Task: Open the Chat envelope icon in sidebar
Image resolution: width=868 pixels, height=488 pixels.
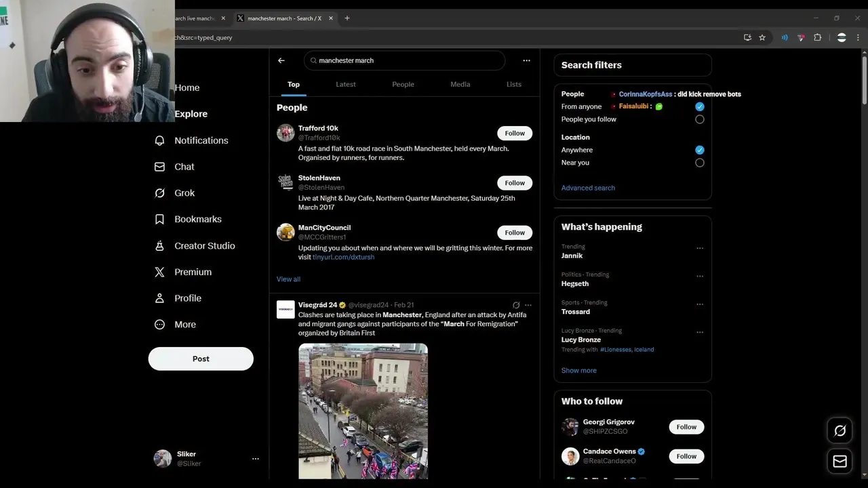Action: (159, 167)
